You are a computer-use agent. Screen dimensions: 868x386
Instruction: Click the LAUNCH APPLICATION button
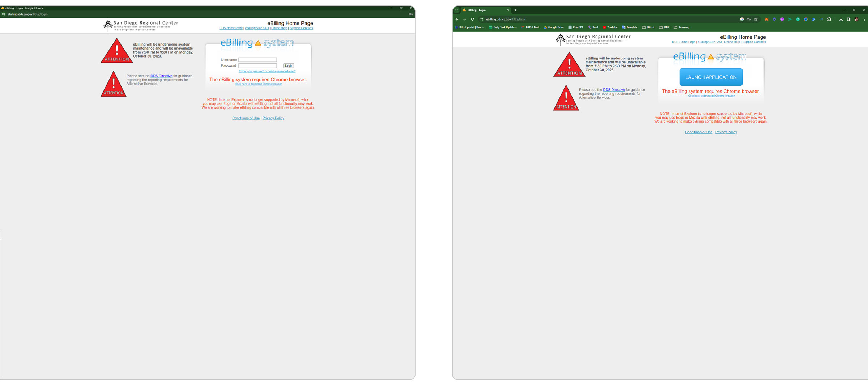[711, 77]
